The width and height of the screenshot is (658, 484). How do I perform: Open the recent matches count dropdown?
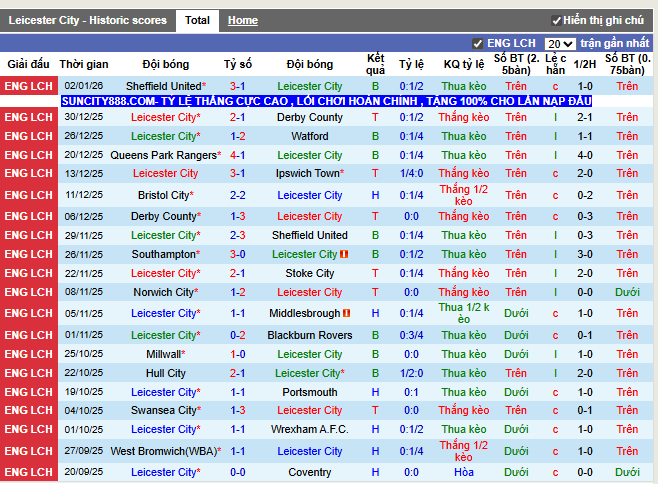[x=560, y=44]
